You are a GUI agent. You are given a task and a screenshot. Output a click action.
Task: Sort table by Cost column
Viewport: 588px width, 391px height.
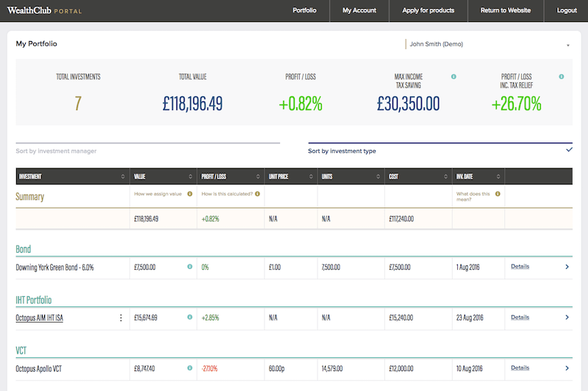pyautogui.click(x=445, y=176)
